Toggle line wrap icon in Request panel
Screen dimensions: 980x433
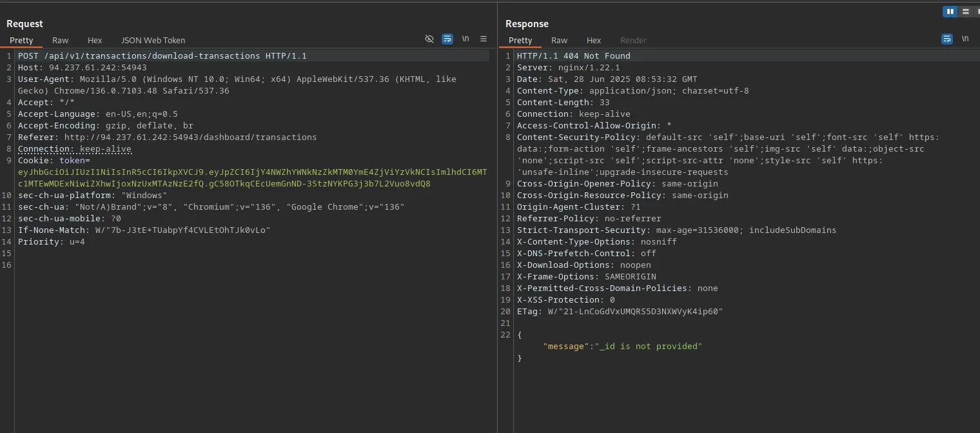pos(447,39)
